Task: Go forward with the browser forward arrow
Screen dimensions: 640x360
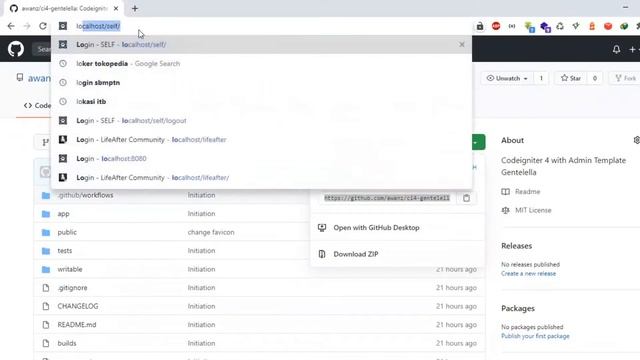Action: 27,26
